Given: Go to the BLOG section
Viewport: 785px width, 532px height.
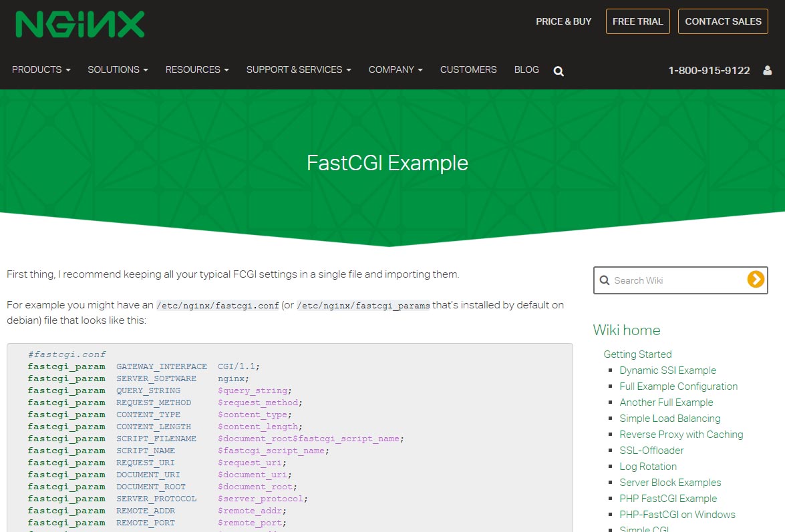Looking at the screenshot, I should pyautogui.click(x=526, y=69).
